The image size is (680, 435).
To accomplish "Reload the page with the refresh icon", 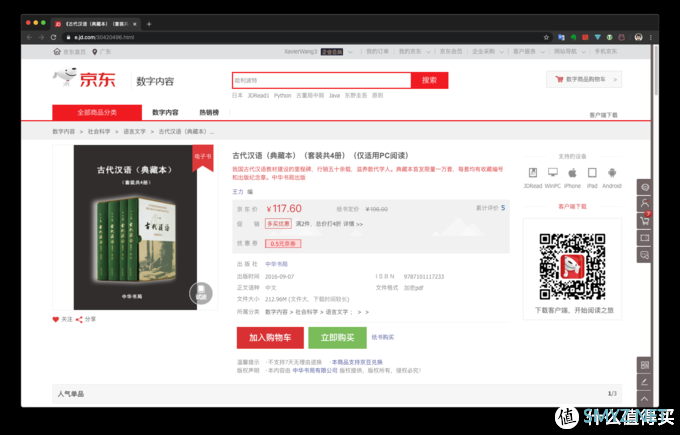I will point(53,37).
